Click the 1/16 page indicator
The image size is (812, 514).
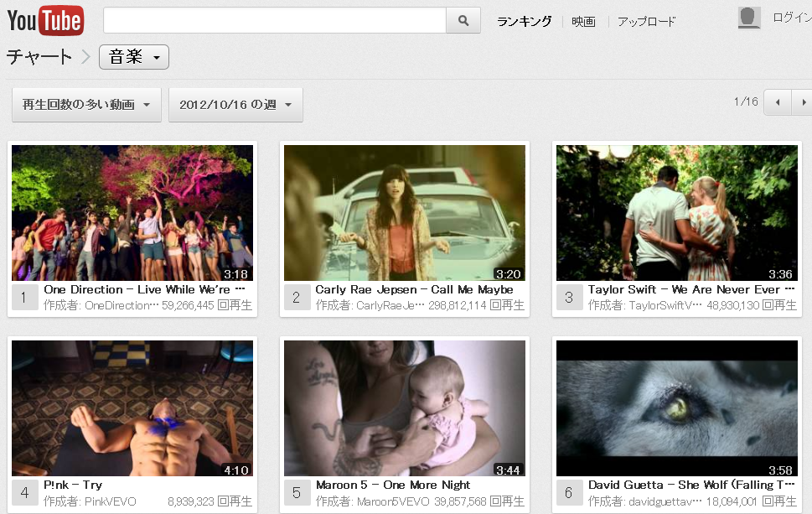pyautogui.click(x=746, y=101)
